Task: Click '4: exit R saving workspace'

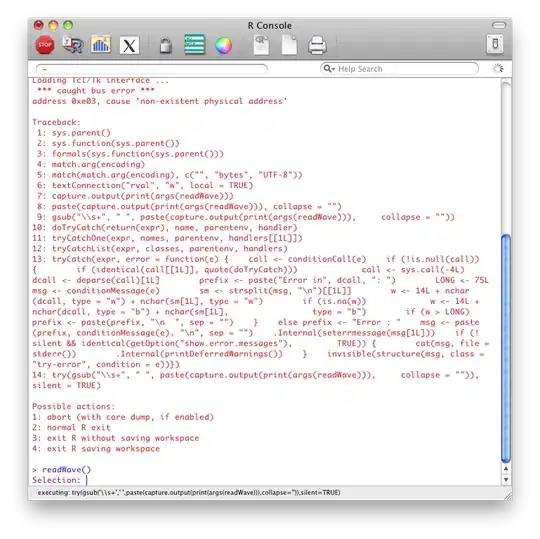Action: 96,449
